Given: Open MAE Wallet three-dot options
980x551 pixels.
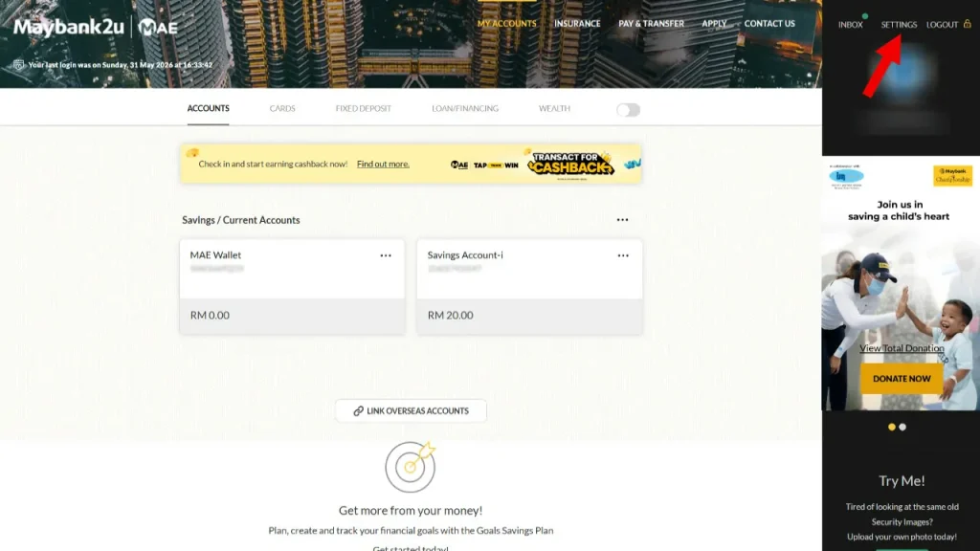Looking at the screenshot, I should tap(386, 255).
